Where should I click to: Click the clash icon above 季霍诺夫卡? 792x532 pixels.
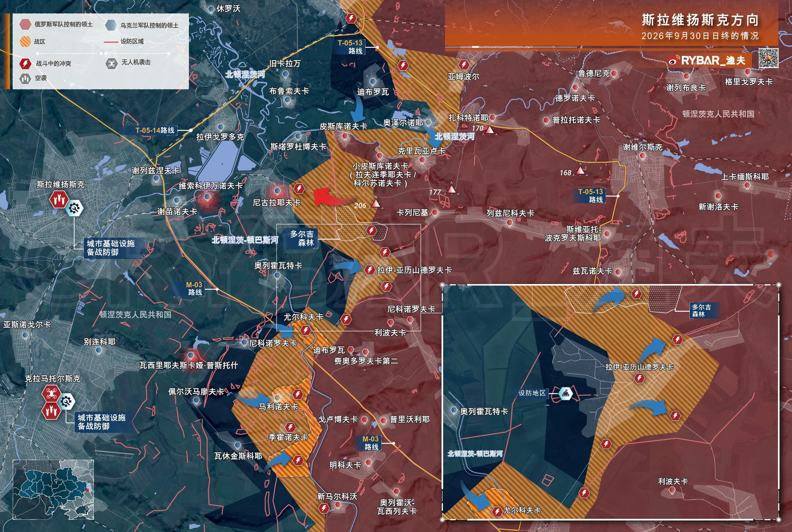pyautogui.click(x=290, y=427)
